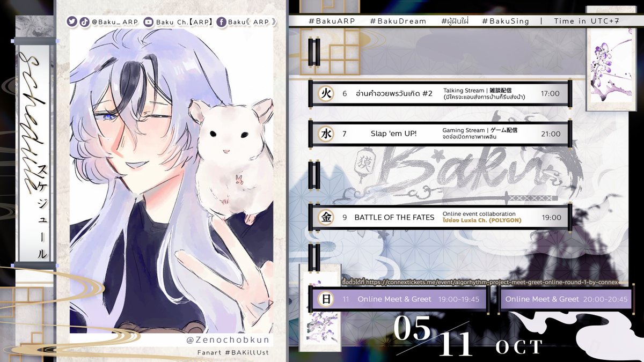Click the #BakuSing hashtag

click(x=505, y=21)
